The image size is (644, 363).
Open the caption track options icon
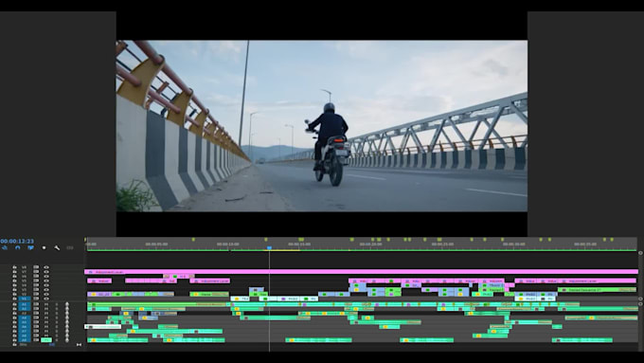70,248
